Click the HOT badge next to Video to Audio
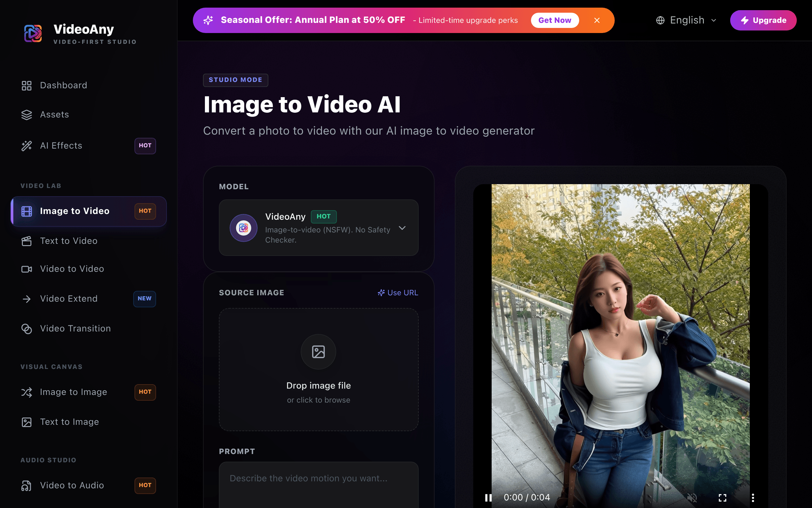 pyautogui.click(x=145, y=486)
